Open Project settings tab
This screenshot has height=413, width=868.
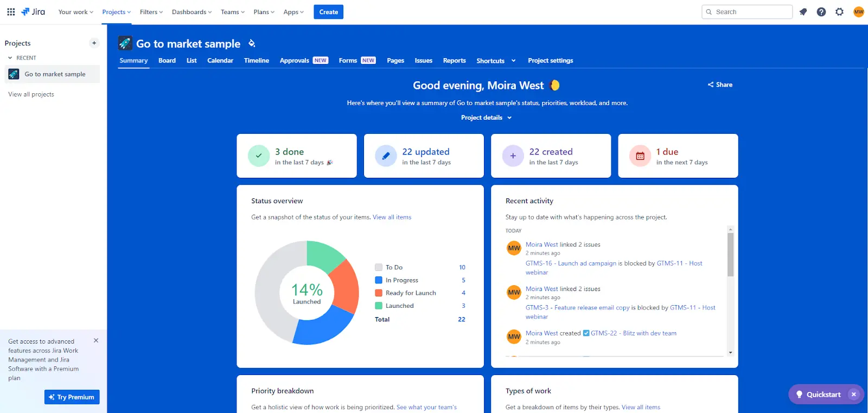(551, 61)
